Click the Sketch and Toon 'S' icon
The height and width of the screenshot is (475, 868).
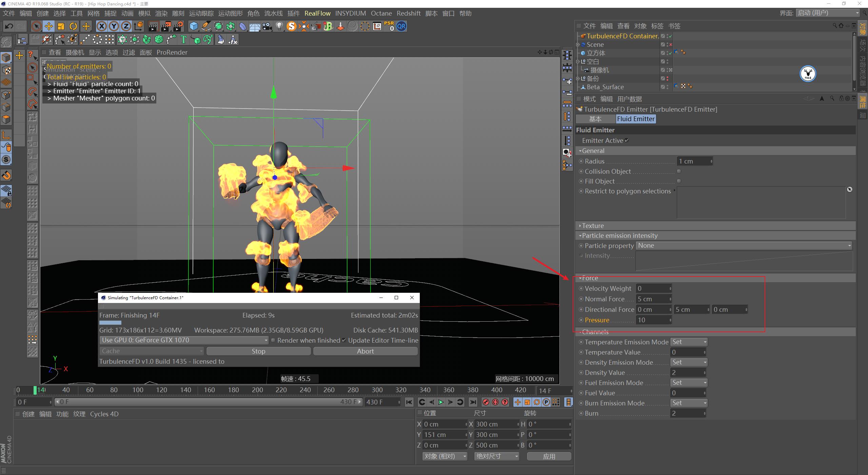291,26
